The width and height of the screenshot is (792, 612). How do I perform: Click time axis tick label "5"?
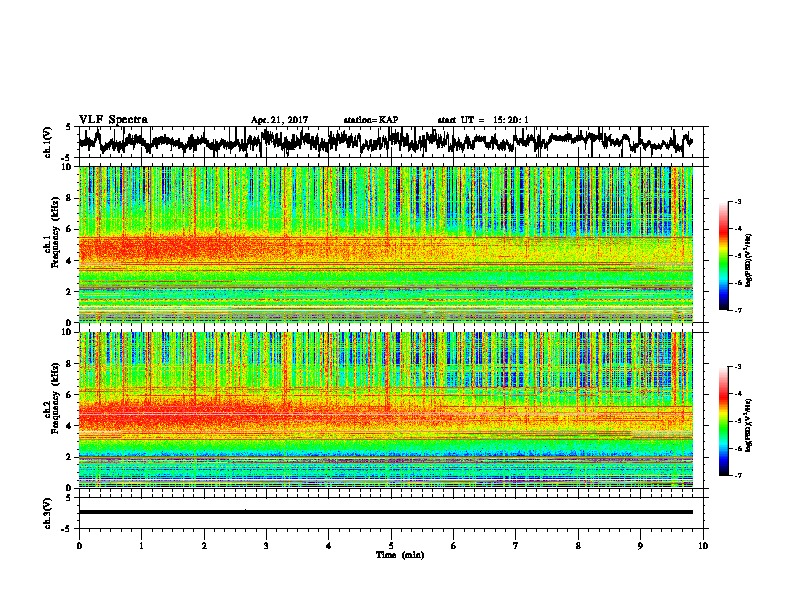click(x=391, y=546)
